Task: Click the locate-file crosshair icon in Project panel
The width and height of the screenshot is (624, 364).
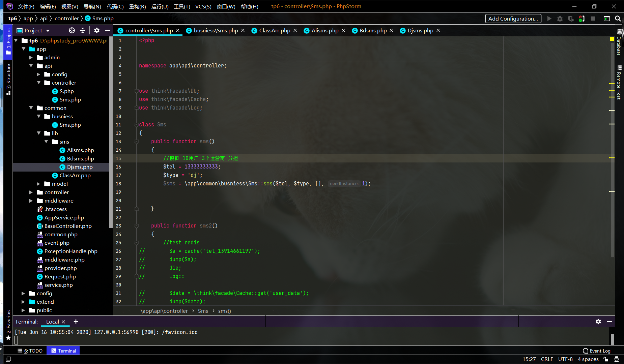Action: click(72, 30)
